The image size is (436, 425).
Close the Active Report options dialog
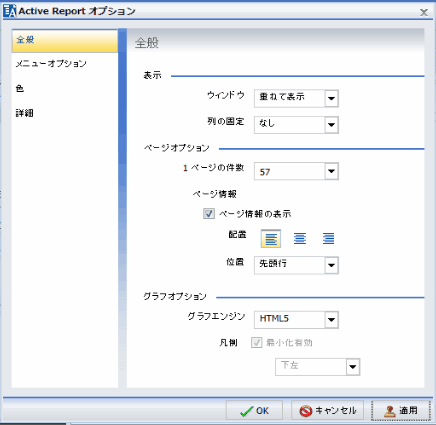(424, 12)
